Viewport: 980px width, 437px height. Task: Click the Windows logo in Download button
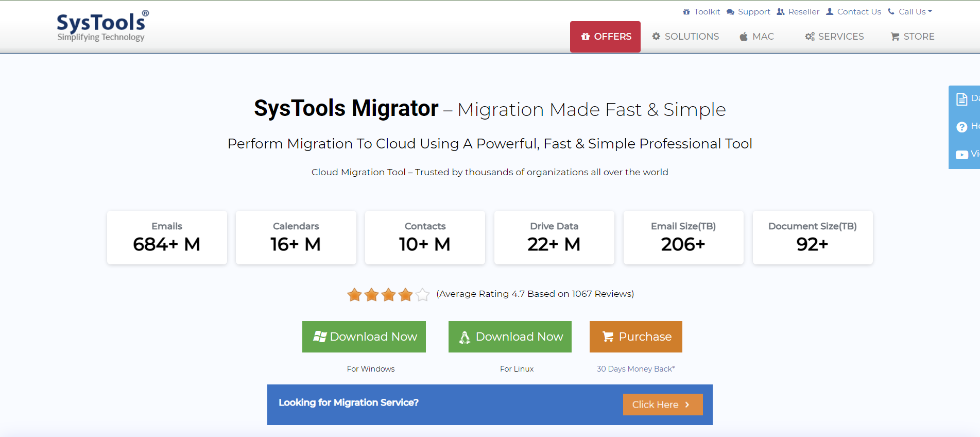(x=320, y=337)
